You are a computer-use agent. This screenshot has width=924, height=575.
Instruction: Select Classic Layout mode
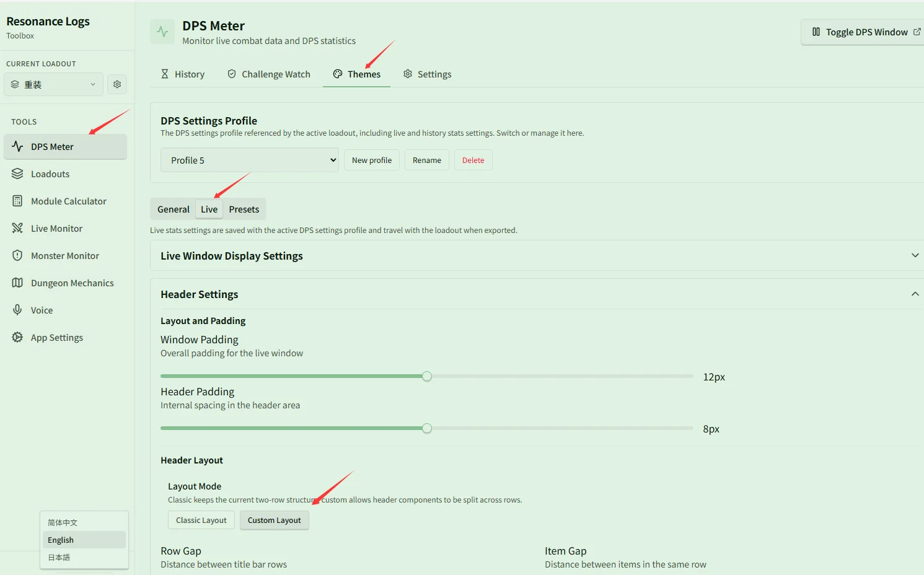(201, 520)
